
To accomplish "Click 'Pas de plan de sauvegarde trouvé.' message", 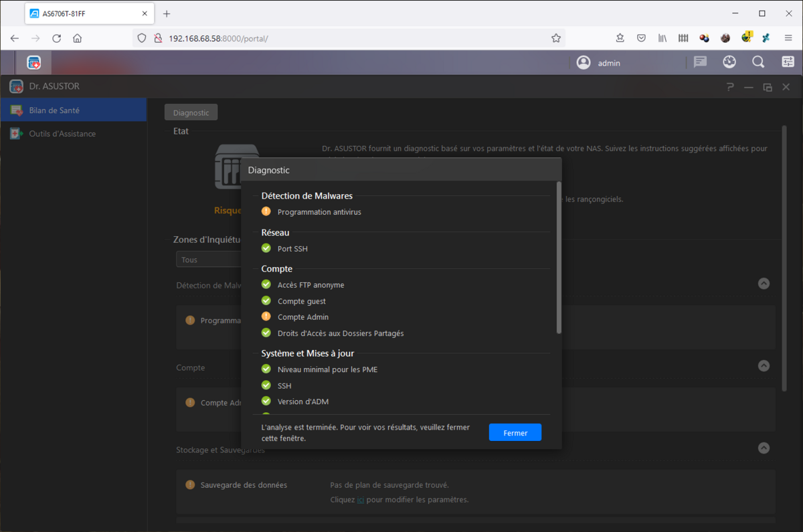I will pyautogui.click(x=389, y=484).
